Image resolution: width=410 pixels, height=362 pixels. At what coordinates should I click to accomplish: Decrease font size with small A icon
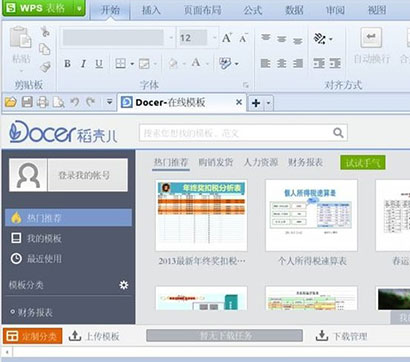(x=243, y=38)
